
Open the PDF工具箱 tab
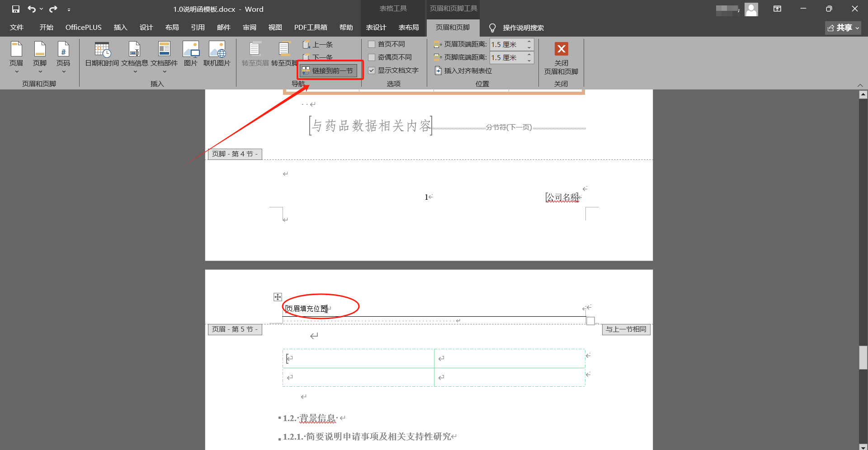(x=311, y=28)
